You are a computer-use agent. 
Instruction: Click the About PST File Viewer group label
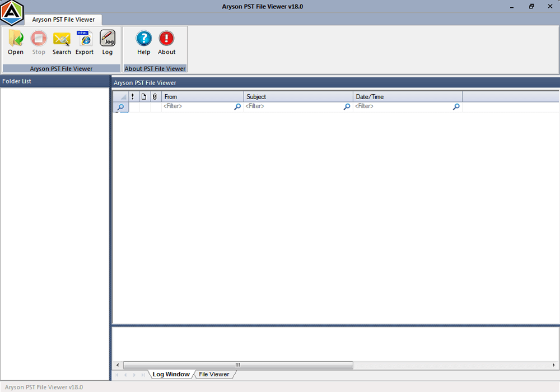point(155,68)
